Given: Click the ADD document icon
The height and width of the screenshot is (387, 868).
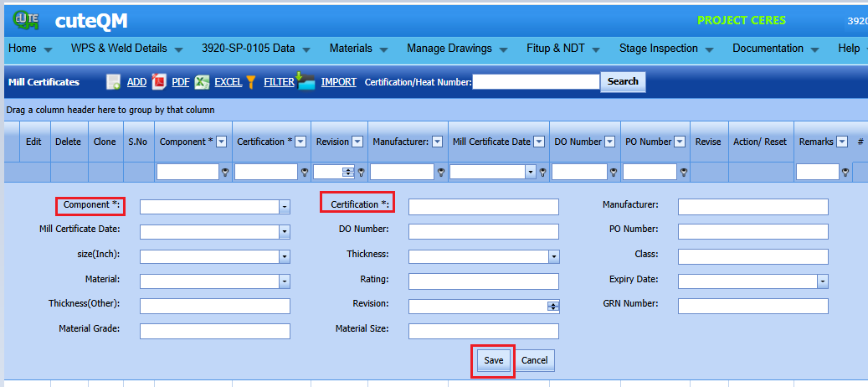Looking at the screenshot, I should click(x=114, y=82).
